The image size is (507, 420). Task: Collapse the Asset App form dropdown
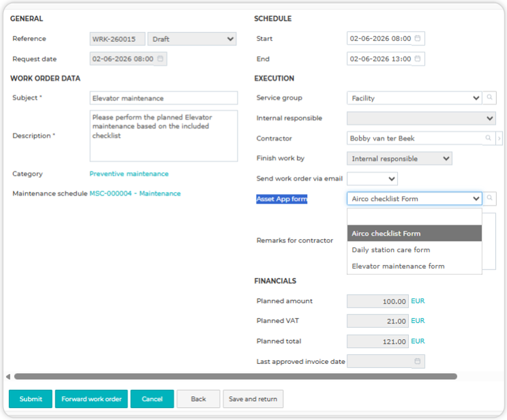[x=414, y=199]
